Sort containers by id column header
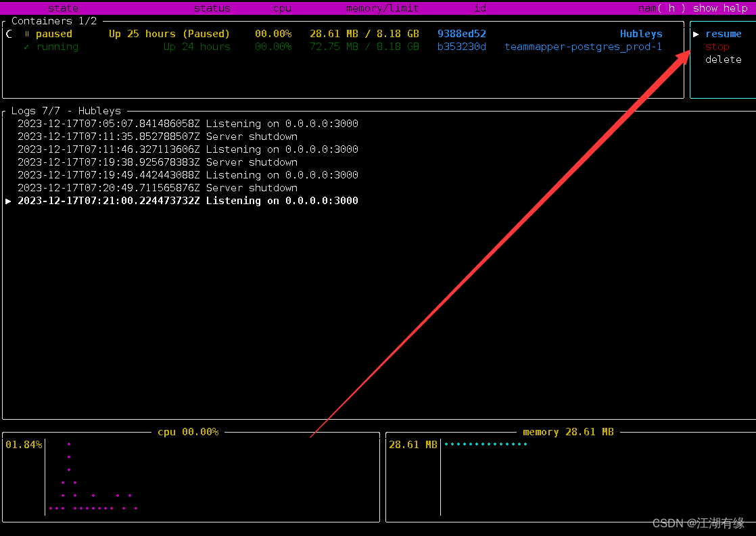Image resolution: width=756 pixels, height=536 pixels. 479,8
